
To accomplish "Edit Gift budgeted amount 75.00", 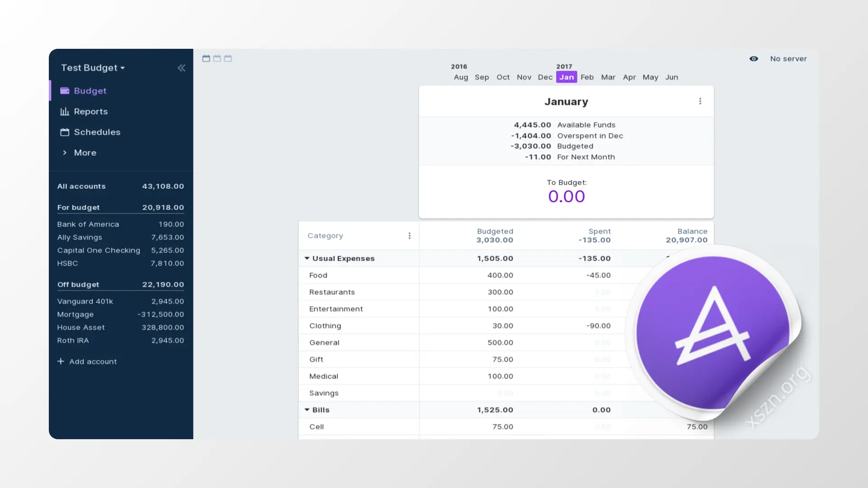I will [x=503, y=359].
